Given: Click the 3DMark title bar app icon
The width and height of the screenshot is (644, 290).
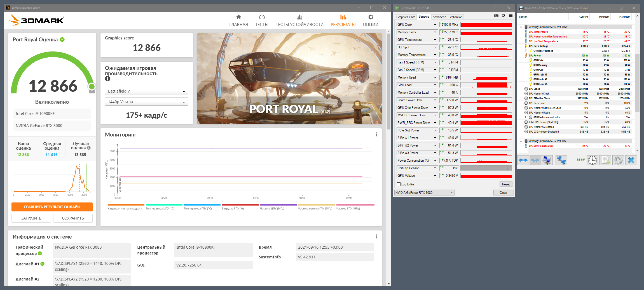Looking at the screenshot, I should point(8,8).
